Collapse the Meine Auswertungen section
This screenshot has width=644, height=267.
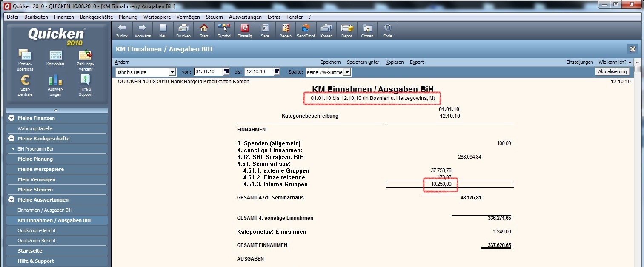point(11,200)
